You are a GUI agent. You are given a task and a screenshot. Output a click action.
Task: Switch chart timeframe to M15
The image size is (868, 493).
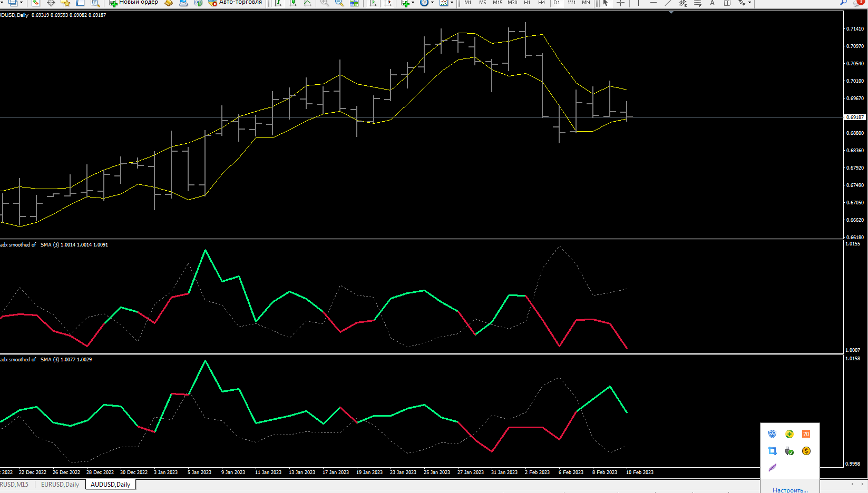498,3
